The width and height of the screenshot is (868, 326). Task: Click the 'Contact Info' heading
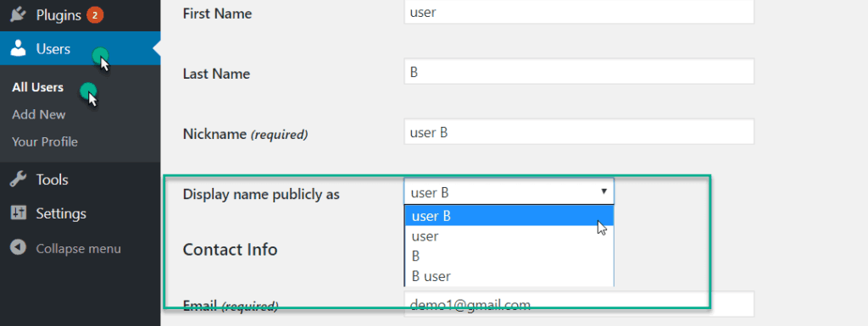[x=230, y=249]
